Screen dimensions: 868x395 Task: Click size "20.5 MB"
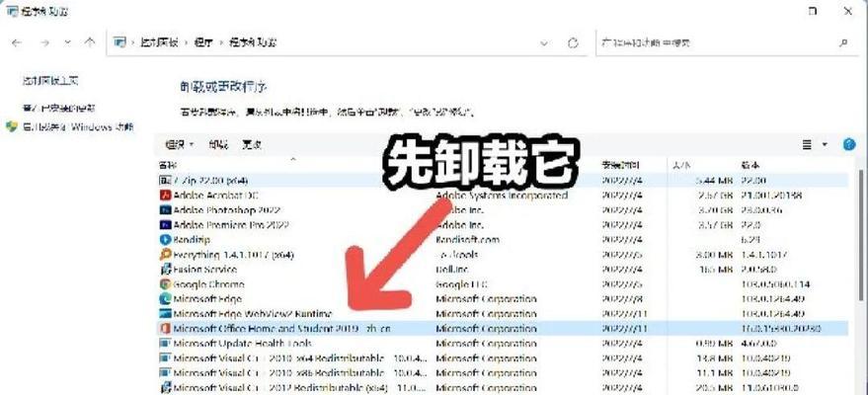pyautogui.click(x=715, y=387)
